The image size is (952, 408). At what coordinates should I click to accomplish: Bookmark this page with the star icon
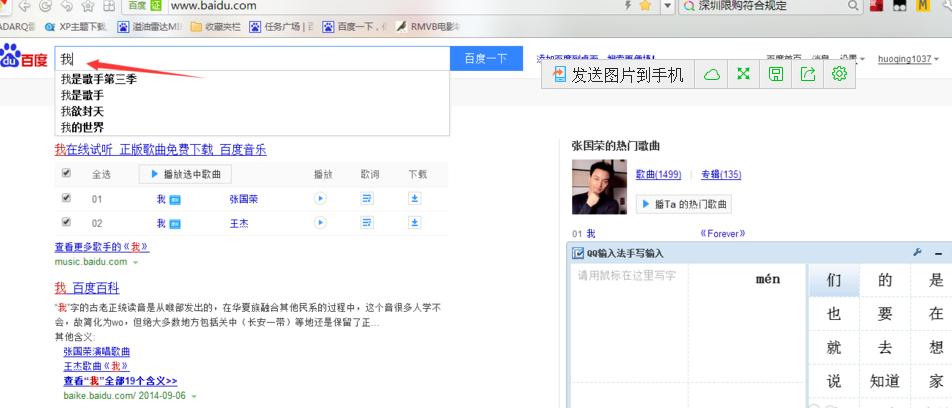pos(645,5)
